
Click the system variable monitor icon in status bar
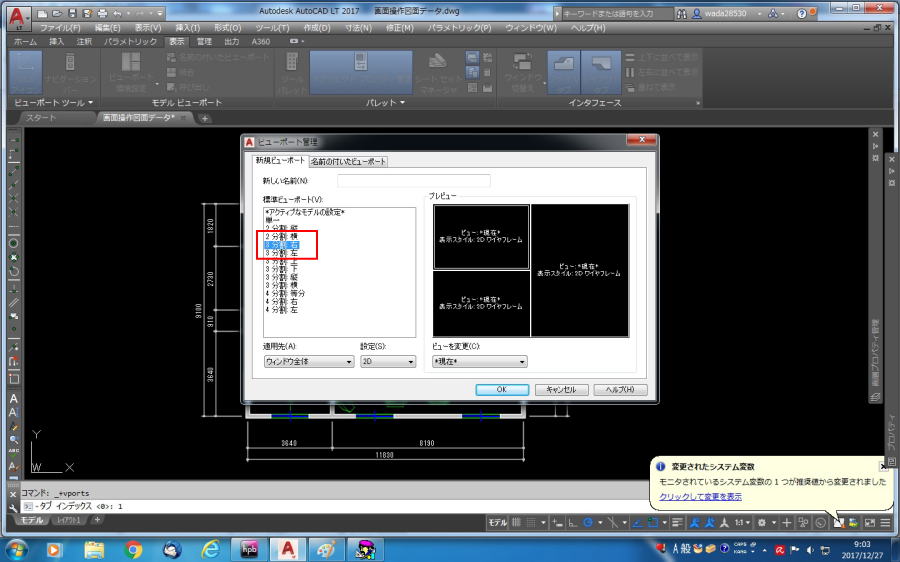839,522
